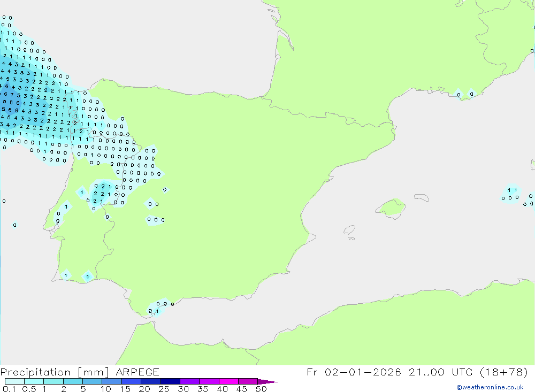The height and width of the screenshot is (392, 535).
Task: Select the ARPEGE model name label
Action: tap(137, 372)
